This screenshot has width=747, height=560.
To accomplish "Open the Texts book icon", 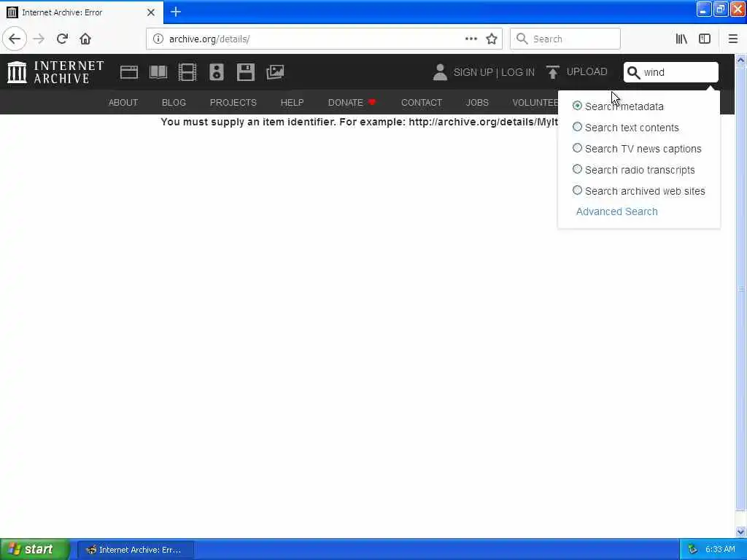I will (158, 72).
